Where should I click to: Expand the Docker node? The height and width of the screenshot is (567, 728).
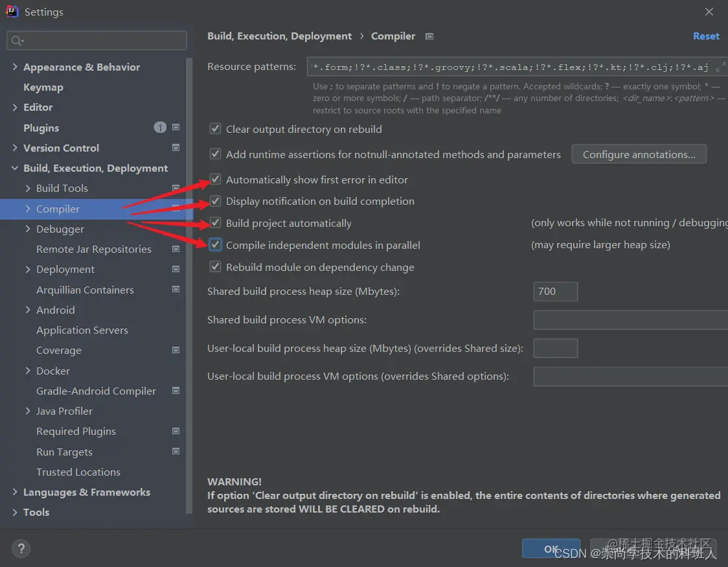(28, 371)
